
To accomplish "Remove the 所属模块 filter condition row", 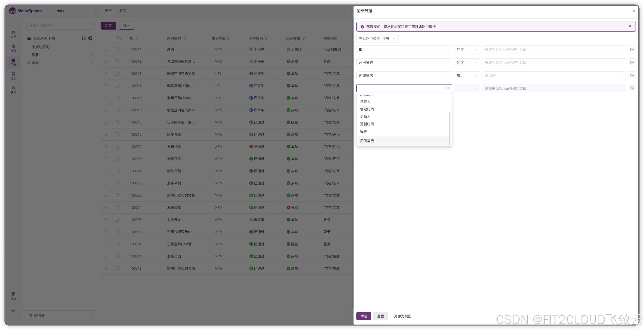I will [x=632, y=75].
